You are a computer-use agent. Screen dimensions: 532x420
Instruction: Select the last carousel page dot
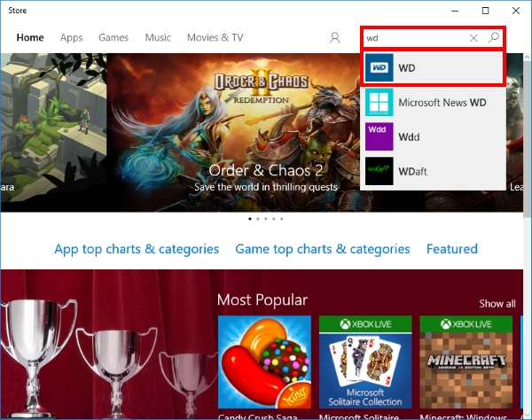(x=282, y=219)
